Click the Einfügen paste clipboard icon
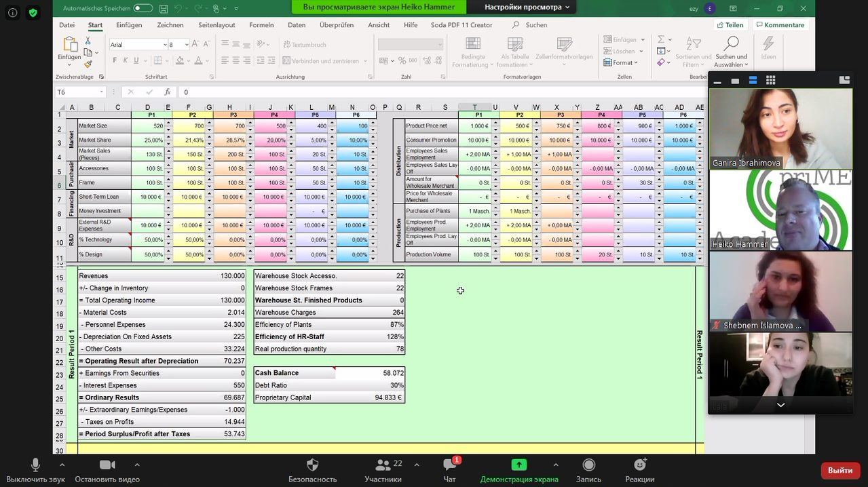The width and height of the screenshot is (868, 487). coord(69,45)
